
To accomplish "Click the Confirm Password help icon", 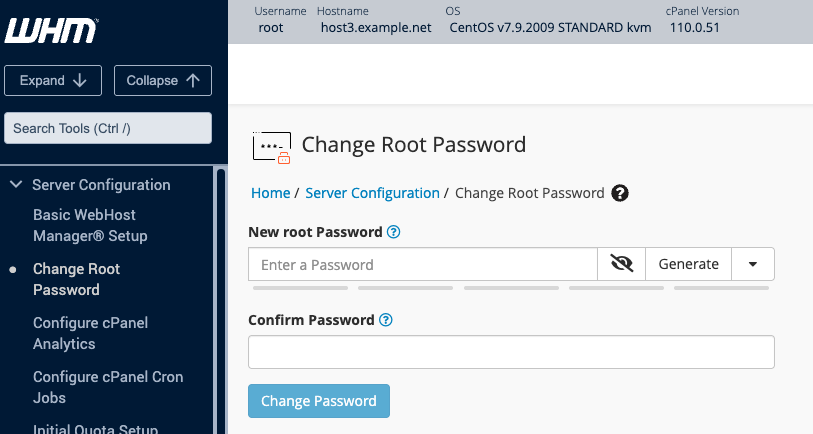I will click(x=386, y=321).
